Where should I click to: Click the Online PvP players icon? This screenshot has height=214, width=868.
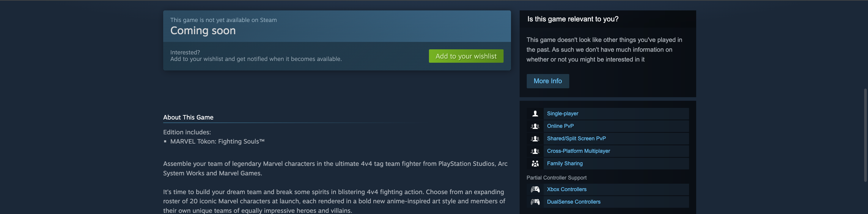535,126
